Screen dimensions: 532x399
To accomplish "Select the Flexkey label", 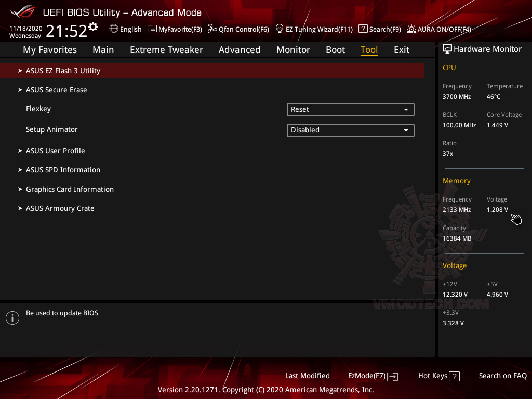I will (38, 109).
